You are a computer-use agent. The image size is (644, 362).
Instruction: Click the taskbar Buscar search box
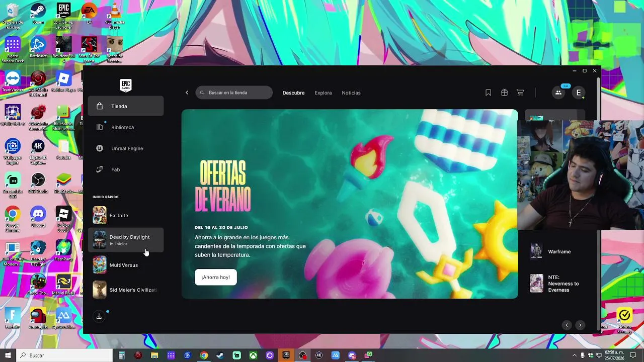click(64, 355)
